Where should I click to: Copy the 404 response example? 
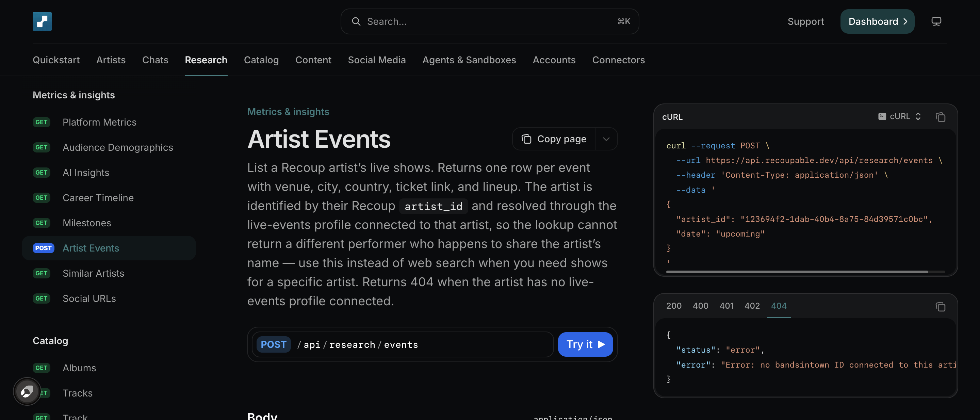[940, 306]
